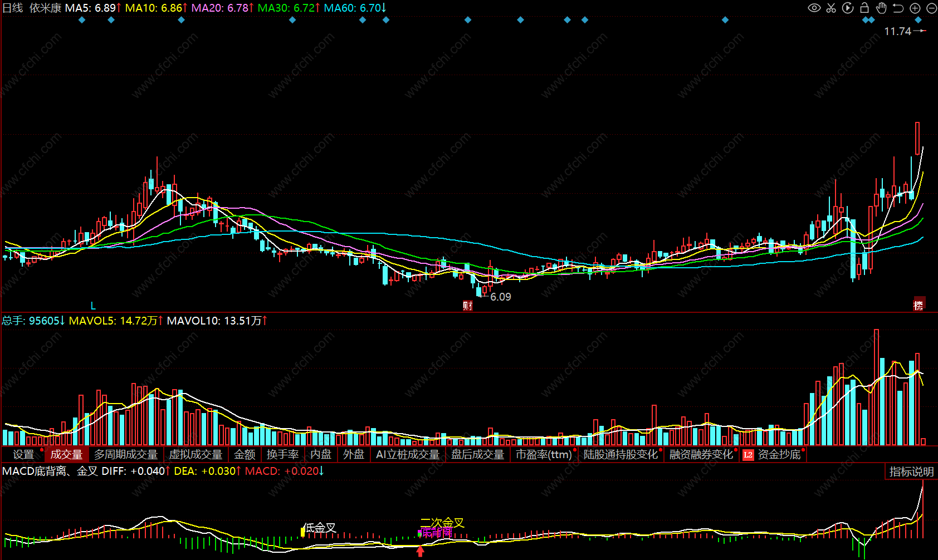
Task: Click the MA20: 6.78 label
Action: point(223,8)
